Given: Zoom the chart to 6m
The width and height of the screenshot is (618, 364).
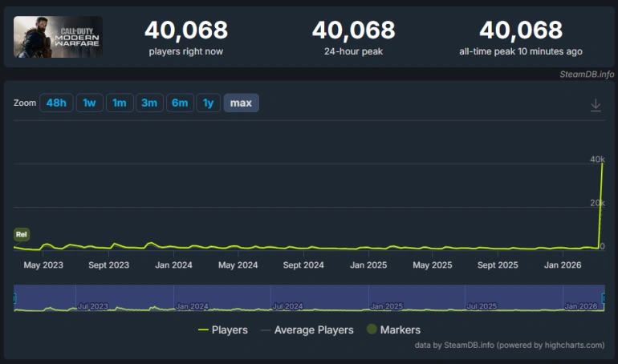Looking at the screenshot, I should click(180, 103).
